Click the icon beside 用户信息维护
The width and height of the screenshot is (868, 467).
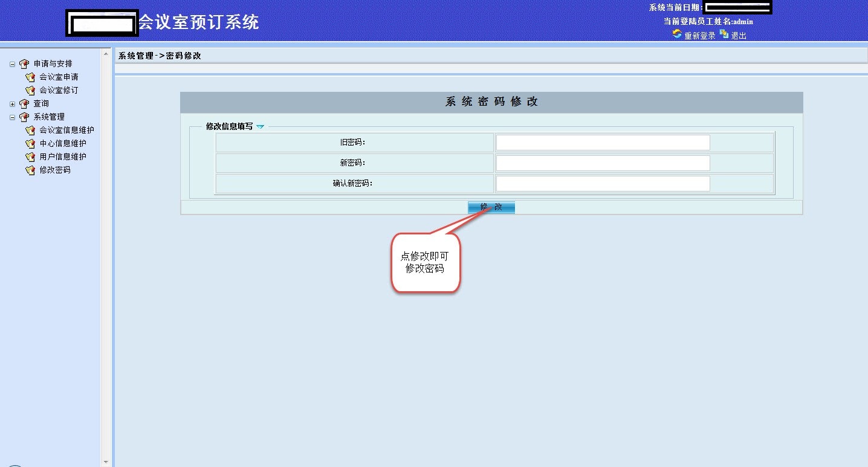30,156
